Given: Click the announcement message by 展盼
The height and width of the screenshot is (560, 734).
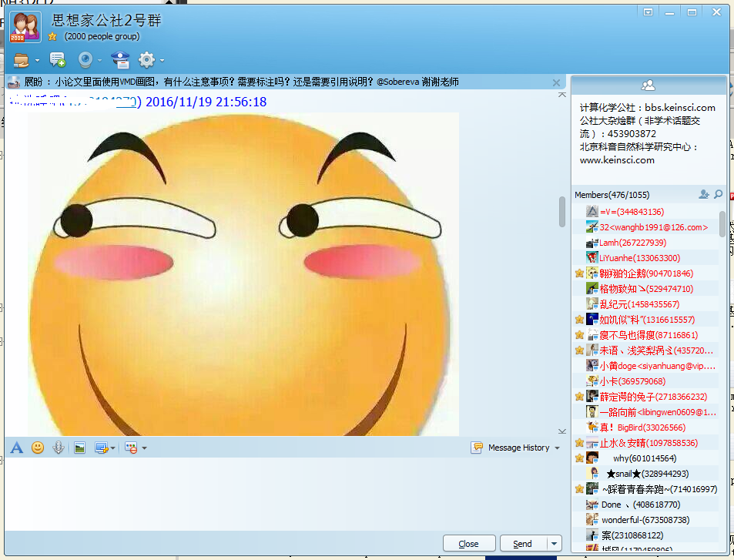Looking at the screenshot, I should 241,82.
